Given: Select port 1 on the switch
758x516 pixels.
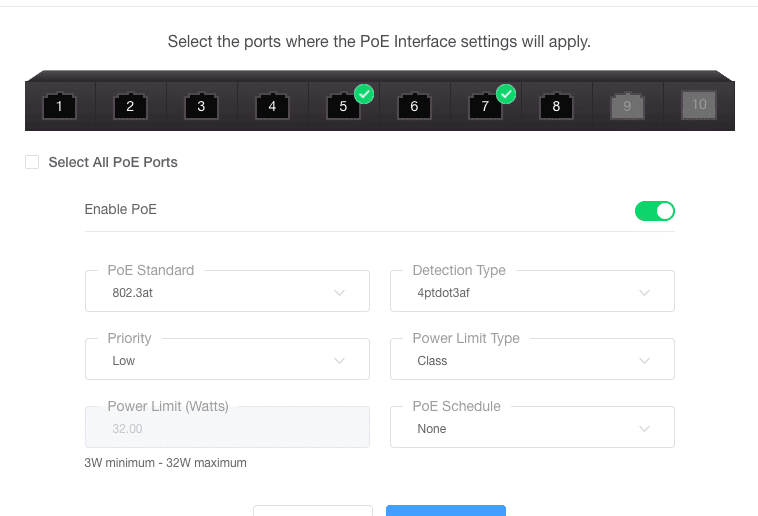Looking at the screenshot, I should [59, 106].
